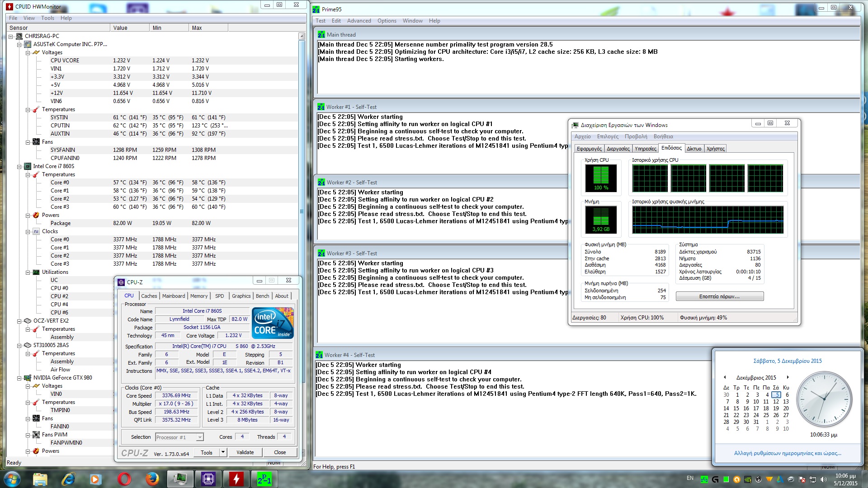Viewport: 868px width, 488px height.
Task: Collapse the ASUSTeK Computer INC. tree node
Action: point(19,44)
